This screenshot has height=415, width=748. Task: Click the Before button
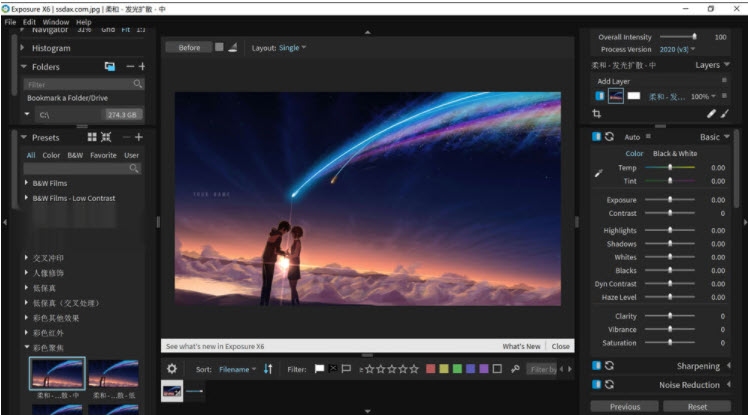(x=189, y=47)
